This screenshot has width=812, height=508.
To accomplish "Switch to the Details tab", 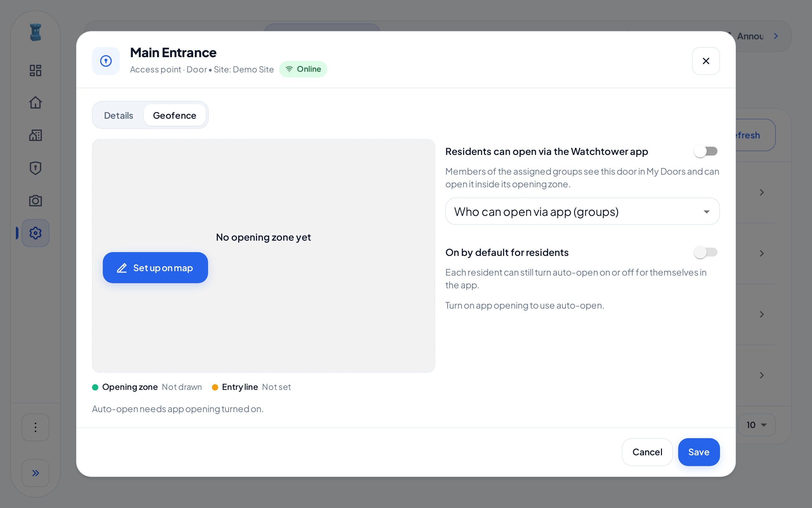I will 118,115.
